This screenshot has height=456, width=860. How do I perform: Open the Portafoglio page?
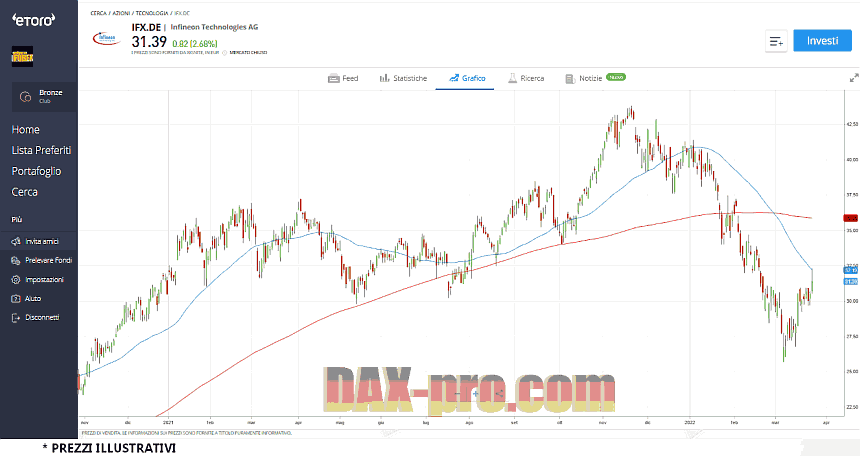(x=36, y=171)
